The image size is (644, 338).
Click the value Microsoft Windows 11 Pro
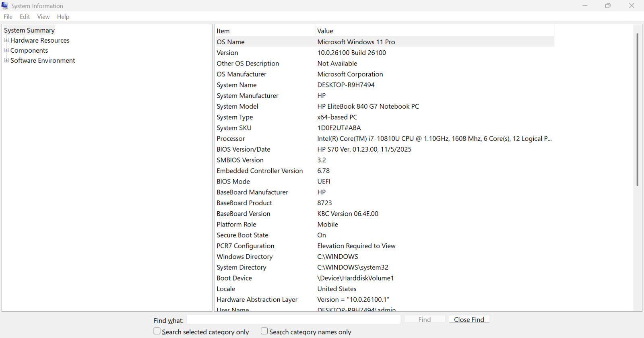pyautogui.click(x=356, y=42)
